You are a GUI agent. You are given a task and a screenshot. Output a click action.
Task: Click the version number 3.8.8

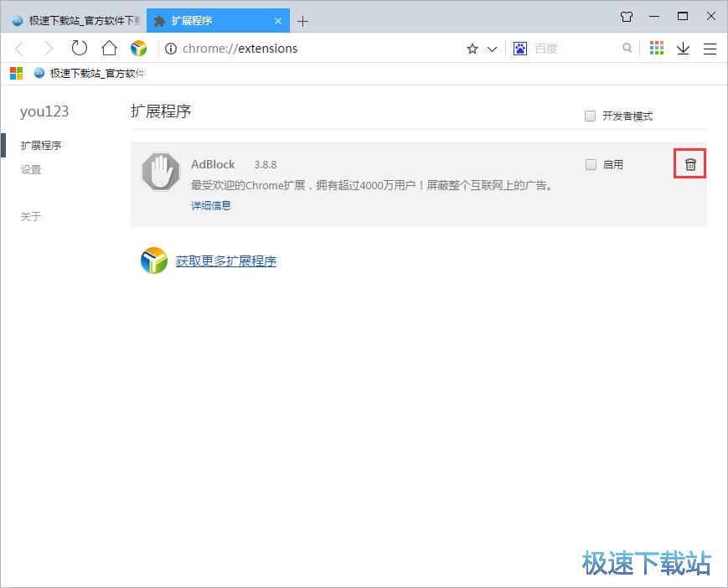[265, 165]
